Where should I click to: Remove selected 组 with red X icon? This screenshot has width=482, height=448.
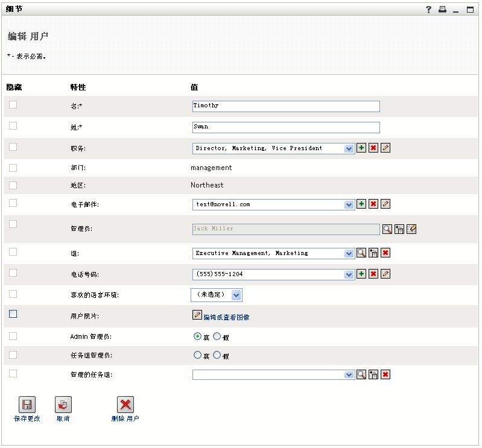pos(385,253)
